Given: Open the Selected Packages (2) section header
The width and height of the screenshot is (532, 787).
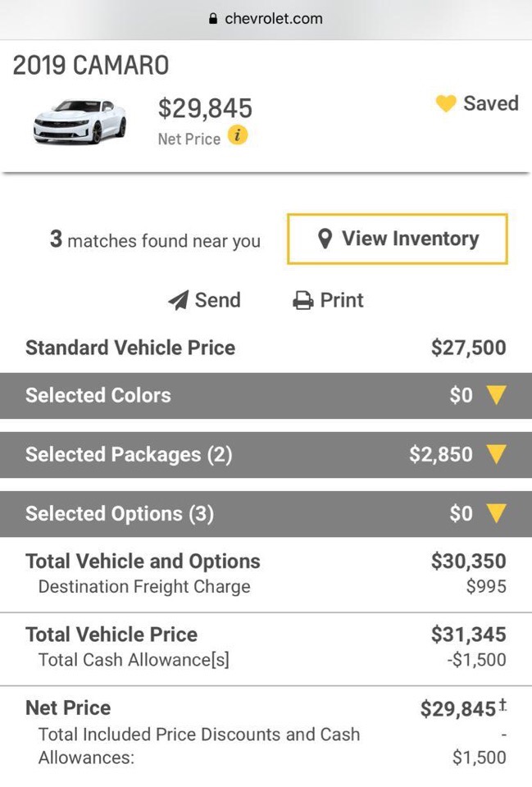Looking at the screenshot, I should coord(266,455).
